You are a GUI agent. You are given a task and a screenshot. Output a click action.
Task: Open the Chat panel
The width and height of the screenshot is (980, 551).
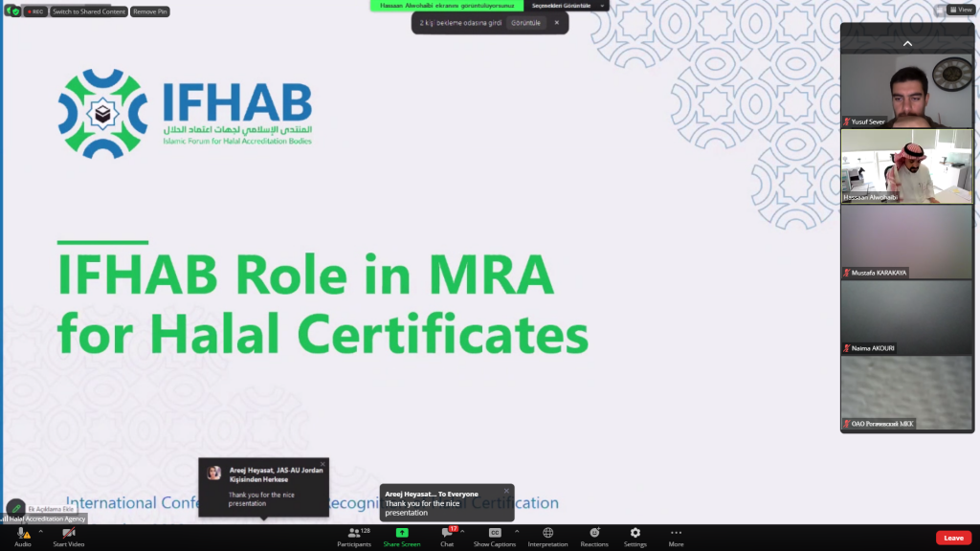[x=447, y=537]
